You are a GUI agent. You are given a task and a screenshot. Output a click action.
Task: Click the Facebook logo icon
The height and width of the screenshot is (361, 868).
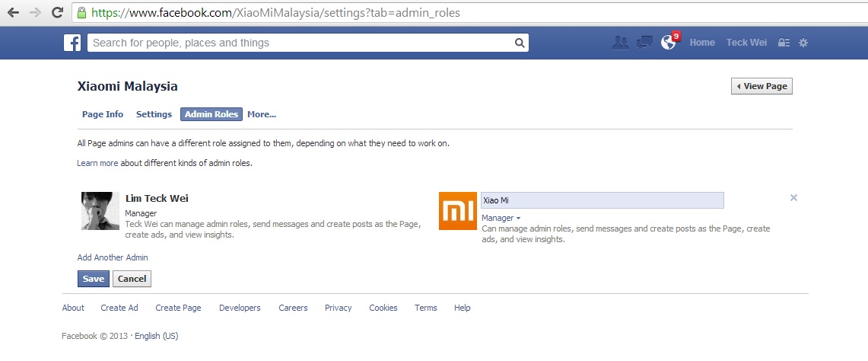(72, 43)
